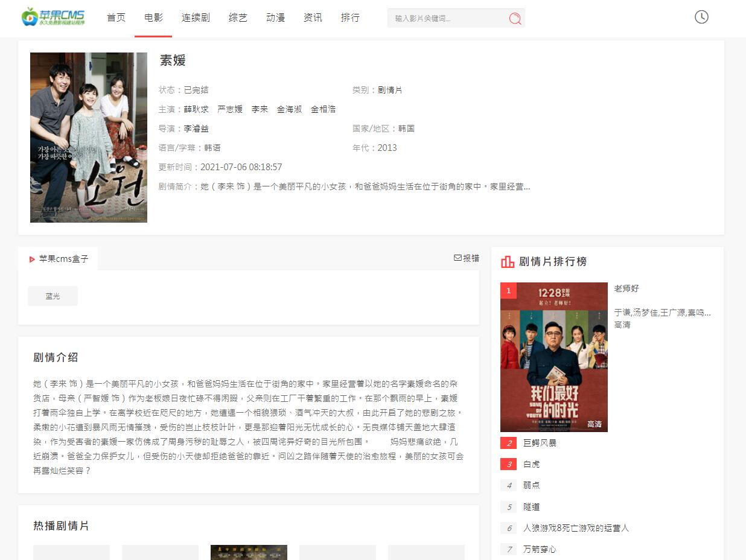Screen dimensions: 746x560
Task: Go to the 排行 page
Action: click(351, 17)
